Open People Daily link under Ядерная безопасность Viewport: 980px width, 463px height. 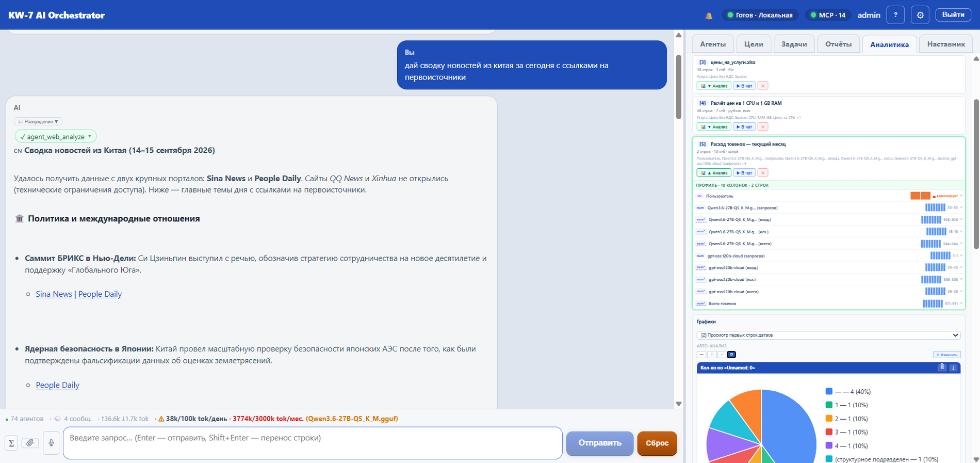click(x=57, y=385)
